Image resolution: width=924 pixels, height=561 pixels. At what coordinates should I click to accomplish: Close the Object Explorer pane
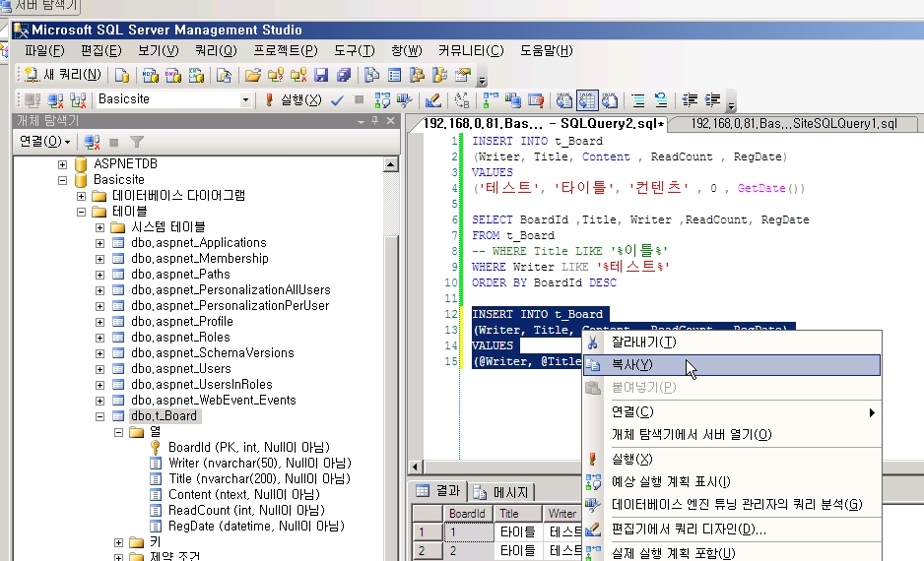390,121
